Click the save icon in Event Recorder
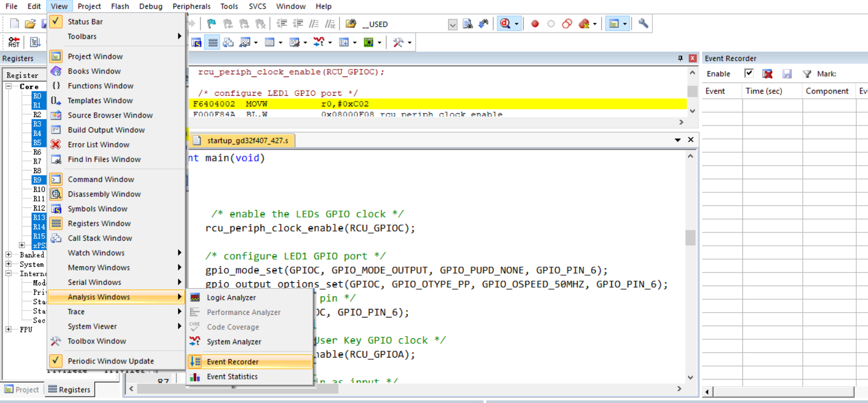The width and height of the screenshot is (868, 403). point(787,74)
